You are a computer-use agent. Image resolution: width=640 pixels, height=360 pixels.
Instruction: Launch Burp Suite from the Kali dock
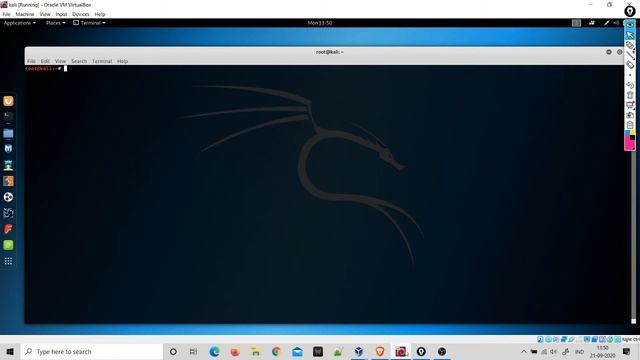[8, 181]
